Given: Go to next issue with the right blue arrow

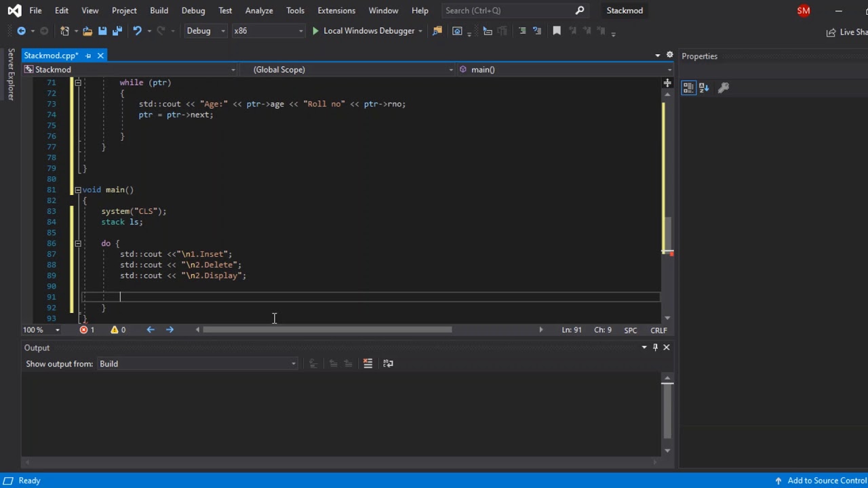Looking at the screenshot, I should [x=170, y=330].
